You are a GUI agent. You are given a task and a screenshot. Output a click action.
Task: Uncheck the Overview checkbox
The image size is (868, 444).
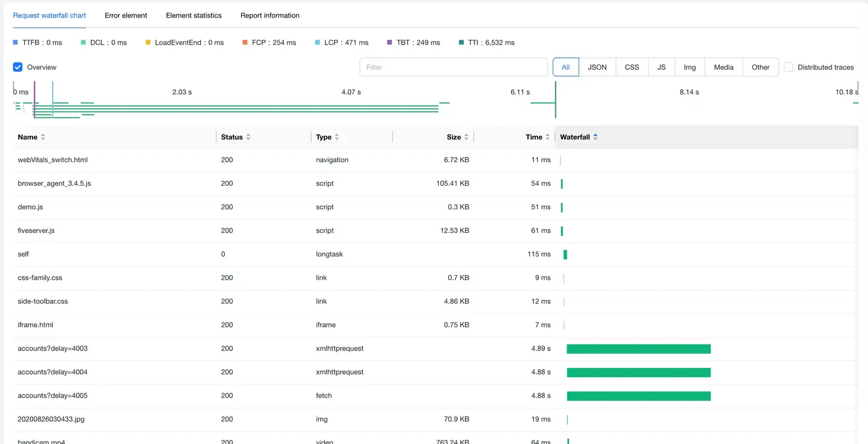pyautogui.click(x=18, y=67)
